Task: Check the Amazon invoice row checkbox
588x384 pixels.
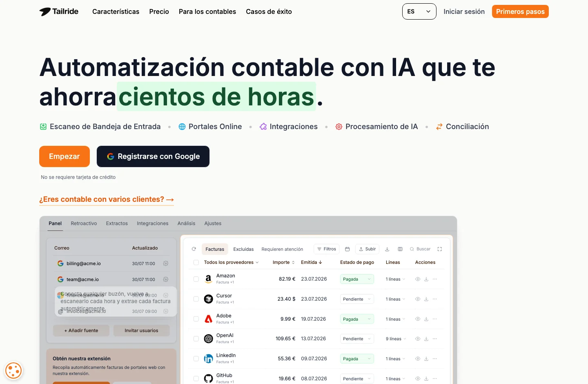Action: click(196, 279)
